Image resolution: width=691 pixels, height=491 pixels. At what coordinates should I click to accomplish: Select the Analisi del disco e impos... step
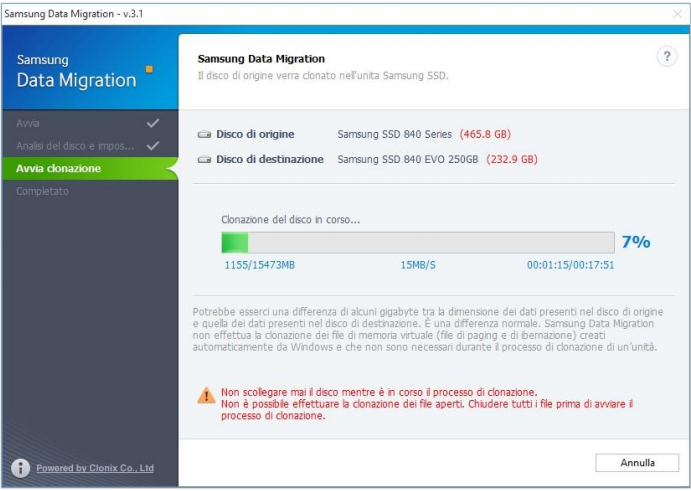[x=90, y=146]
